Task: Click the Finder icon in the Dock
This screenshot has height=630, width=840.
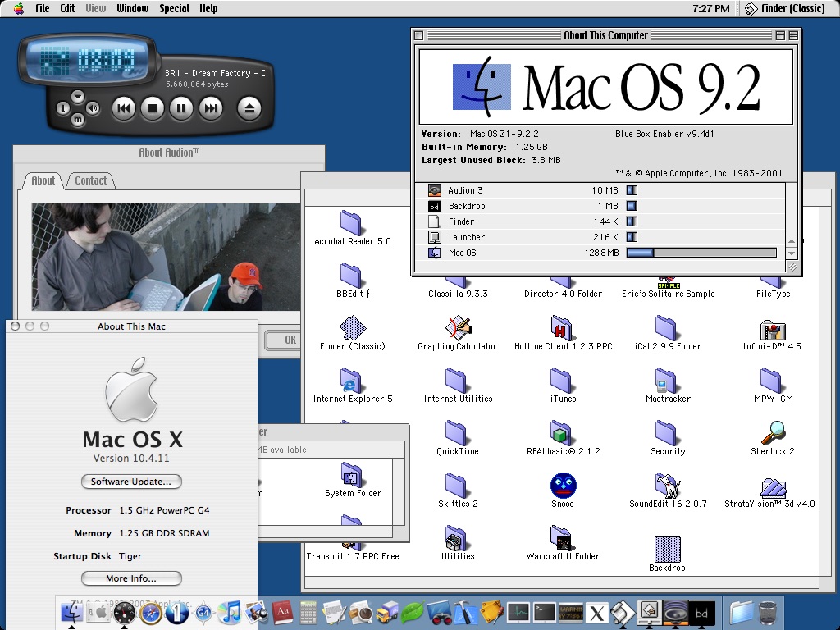Action: point(72,612)
